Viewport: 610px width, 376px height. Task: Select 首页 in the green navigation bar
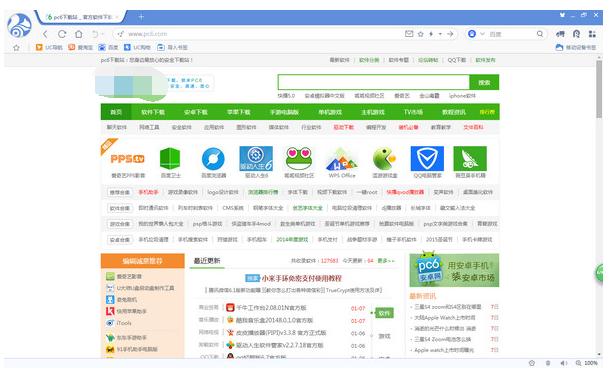coord(116,112)
